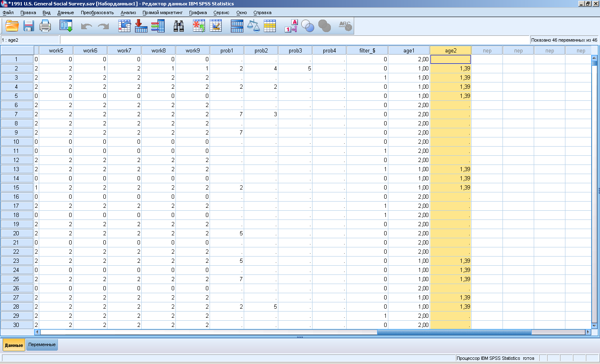Image resolution: width=600 pixels, height=364 pixels.
Task: Click the cell name box '1 : age2'
Action: [30, 40]
